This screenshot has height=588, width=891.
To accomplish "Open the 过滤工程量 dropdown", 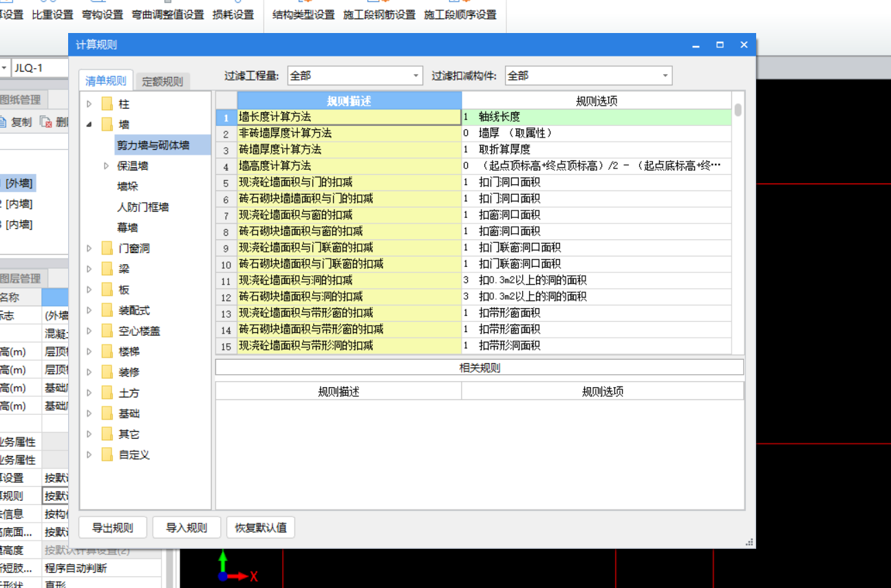I will click(x=417, y=76).
